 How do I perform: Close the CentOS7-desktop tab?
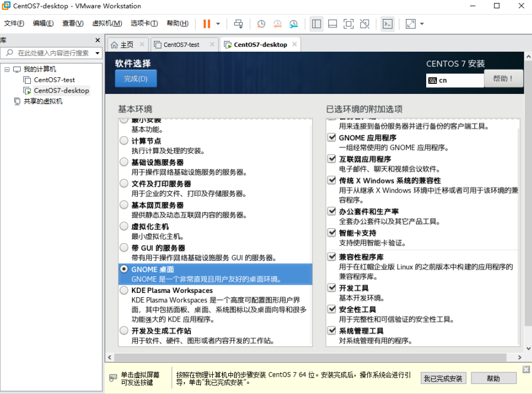(x=294, y=44)
